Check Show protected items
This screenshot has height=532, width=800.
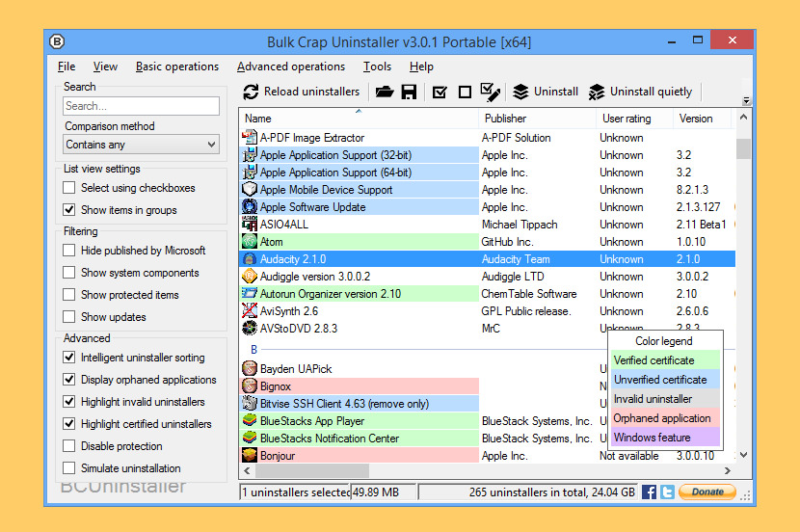tap(68, 295)
